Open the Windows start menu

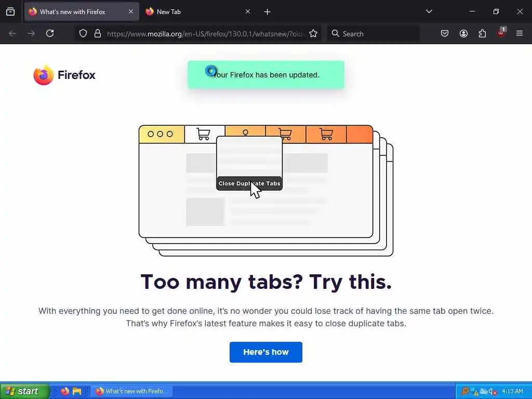25,391
